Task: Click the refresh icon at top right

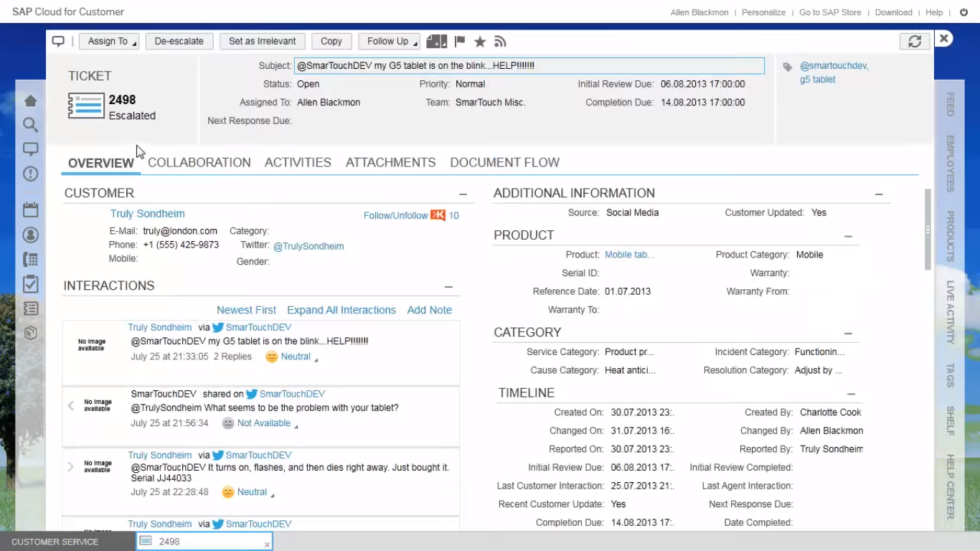Action: click(914, 42)
